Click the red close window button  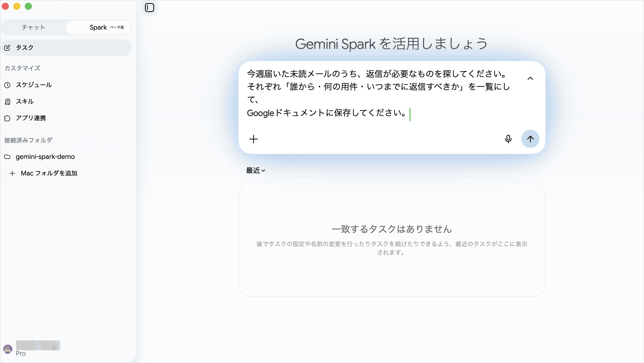click(5, 6)
